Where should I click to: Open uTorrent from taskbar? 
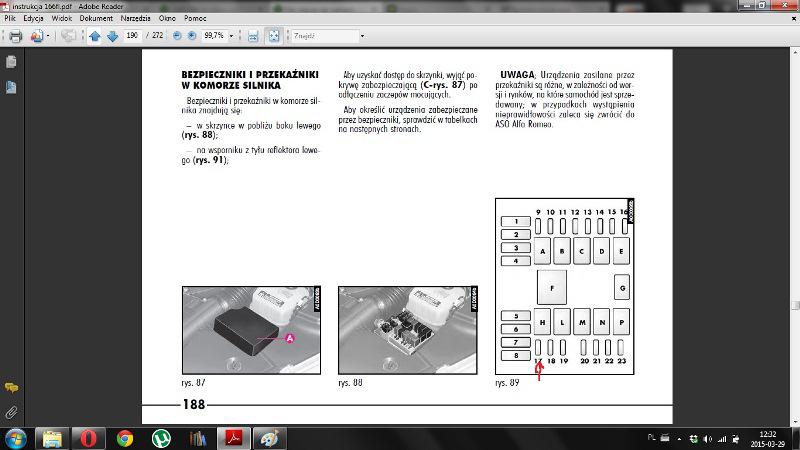pyautogui.click(x=161, y=439)
